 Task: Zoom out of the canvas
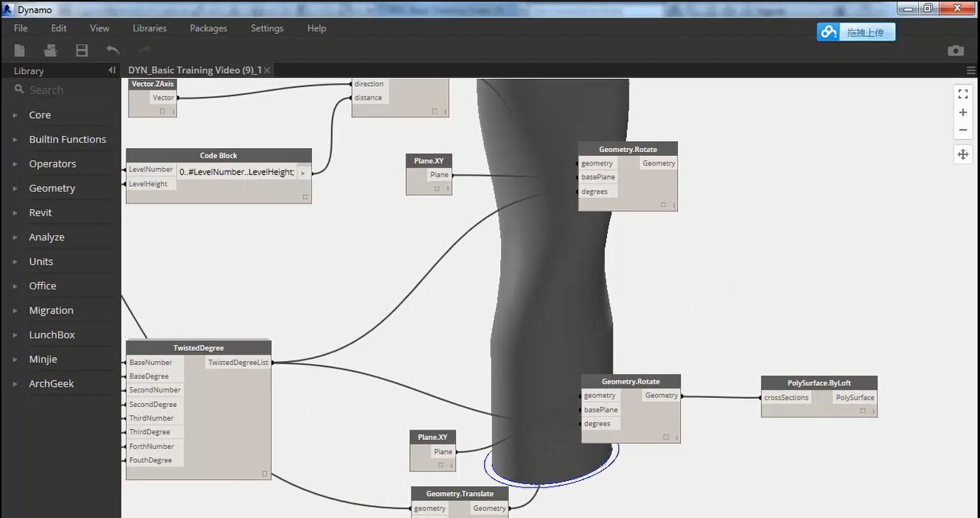963,130
